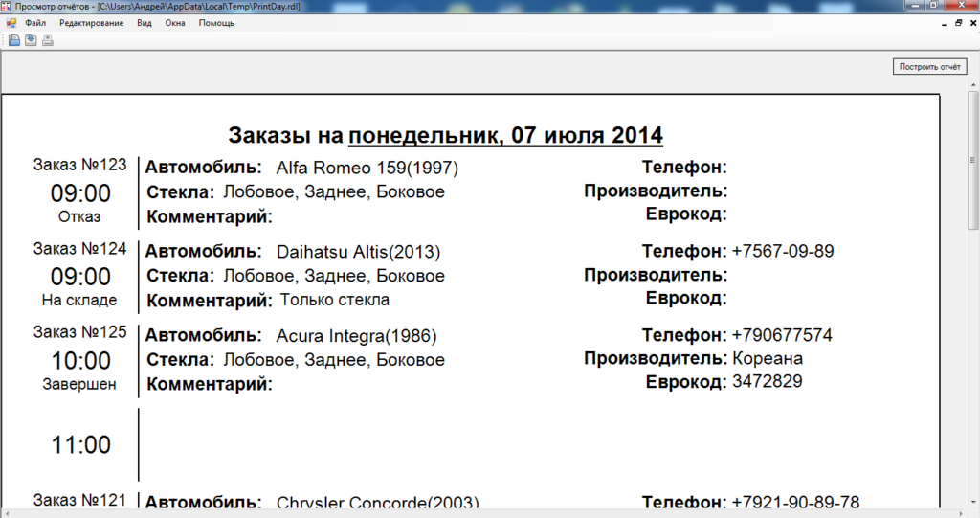
Task: Click the Построить отчёт button
Action: pos(929,67)
